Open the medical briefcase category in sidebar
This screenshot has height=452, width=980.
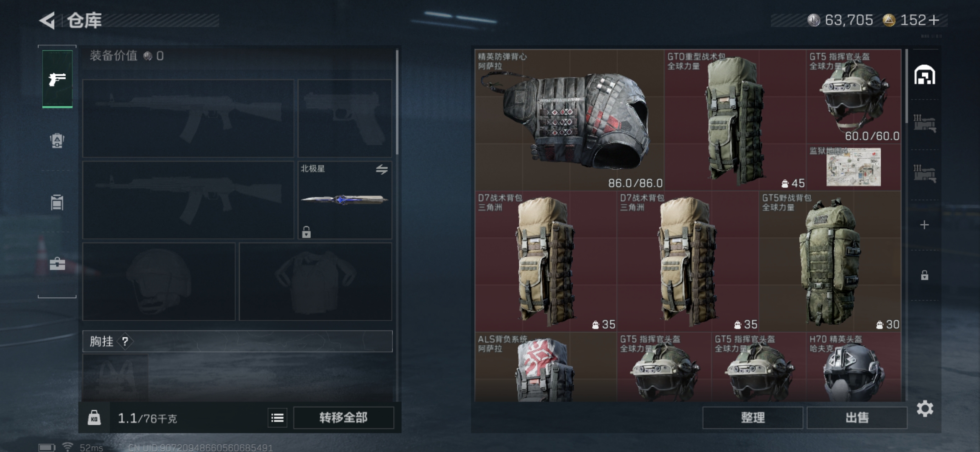click(x=57, y=264)
